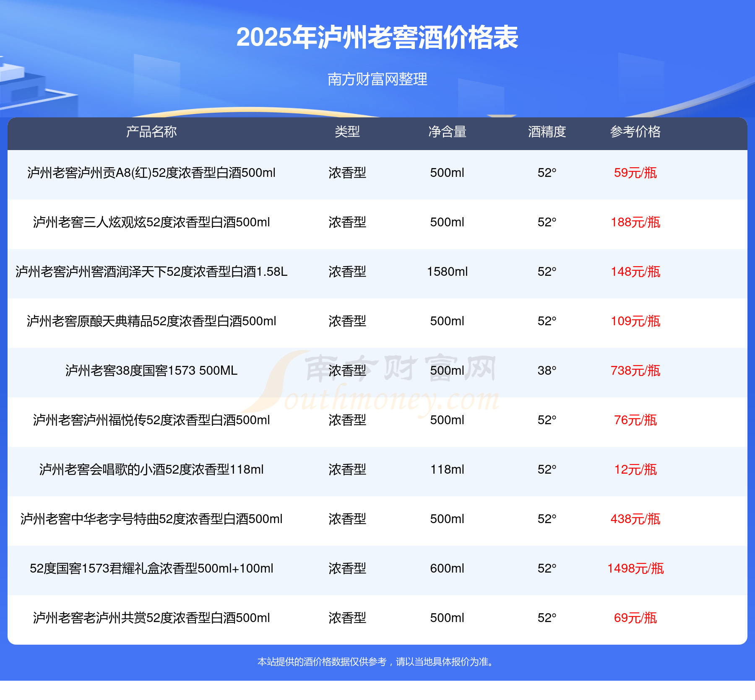Click the price 76元/瓶

pyautogui.click(x=635, y=420)
